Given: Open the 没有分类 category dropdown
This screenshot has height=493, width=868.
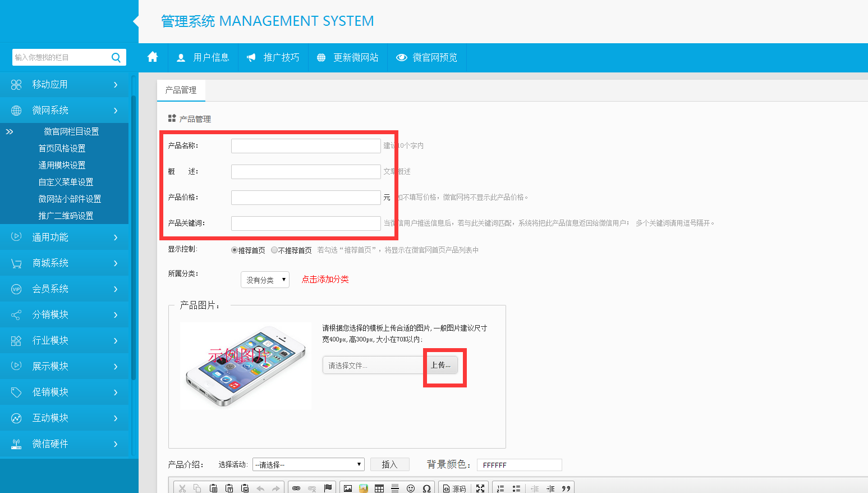Looking at the screenshot, I should tap(265, 280).
